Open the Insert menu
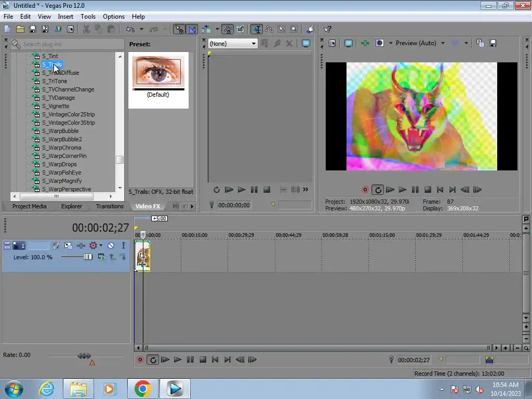 point(65,16)
